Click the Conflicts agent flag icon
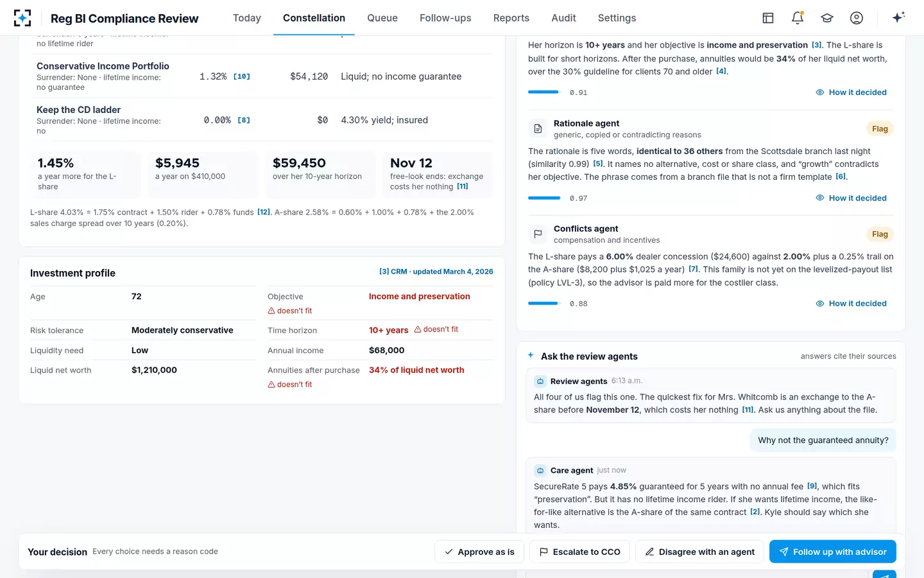This screenshot has width=924, height=578. coord(538,234)
